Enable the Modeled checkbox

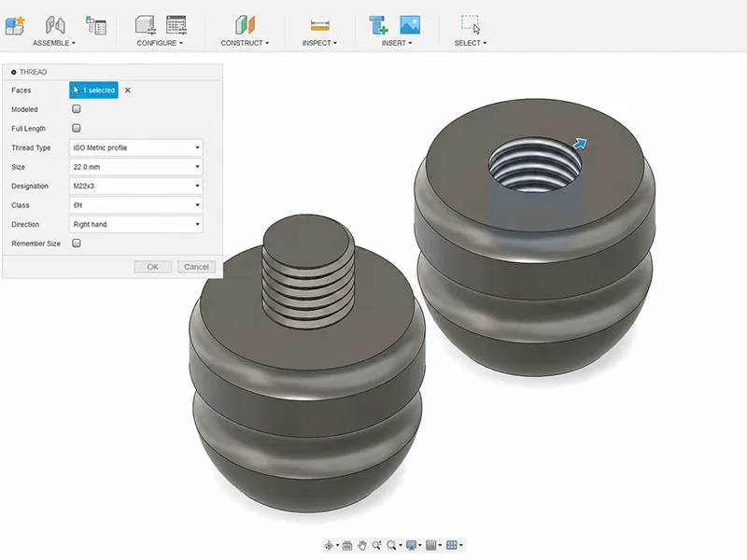pyautogui.click(x=77, y=109)
